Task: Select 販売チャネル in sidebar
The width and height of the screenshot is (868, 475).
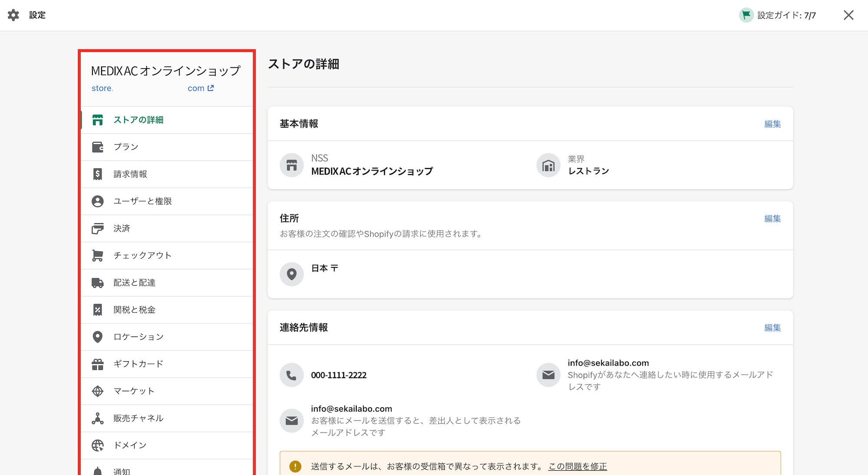Action: pyautogui.click(x=167, y=419)
